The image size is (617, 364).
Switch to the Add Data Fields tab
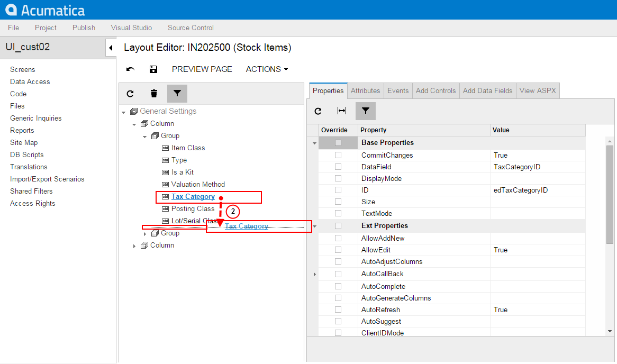click(x=487, y=90)
